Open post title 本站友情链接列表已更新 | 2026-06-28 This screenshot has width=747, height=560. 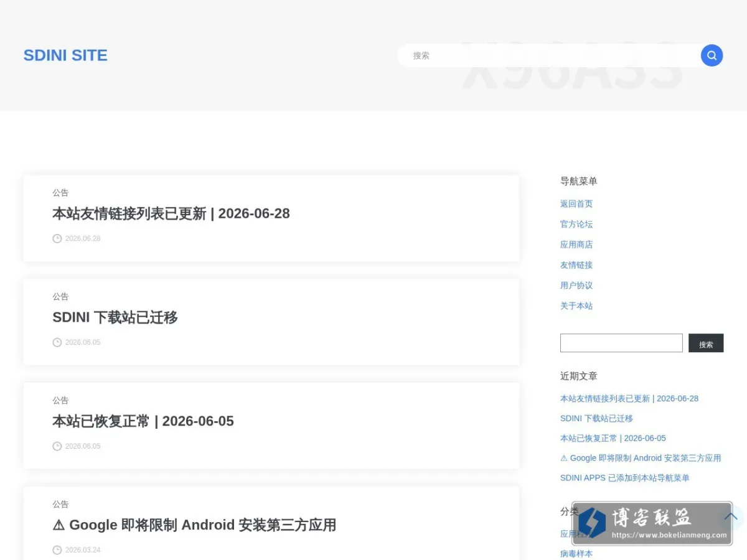pyautogui.click(x=171, y=213)
